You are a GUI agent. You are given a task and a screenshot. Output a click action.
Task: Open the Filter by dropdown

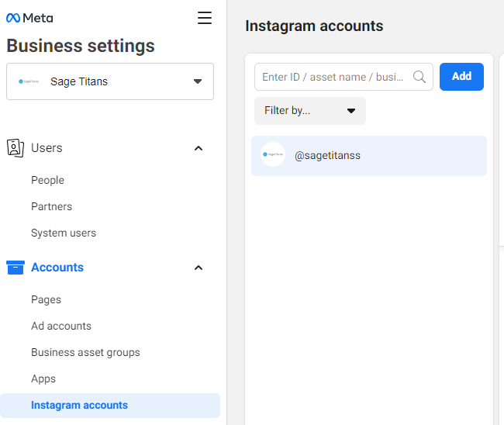point(310,111)
